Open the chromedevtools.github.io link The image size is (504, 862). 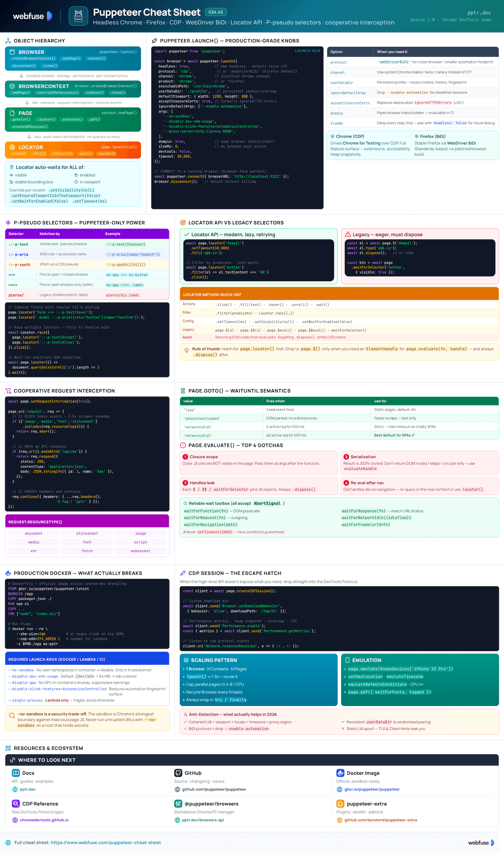click(44, 820)
